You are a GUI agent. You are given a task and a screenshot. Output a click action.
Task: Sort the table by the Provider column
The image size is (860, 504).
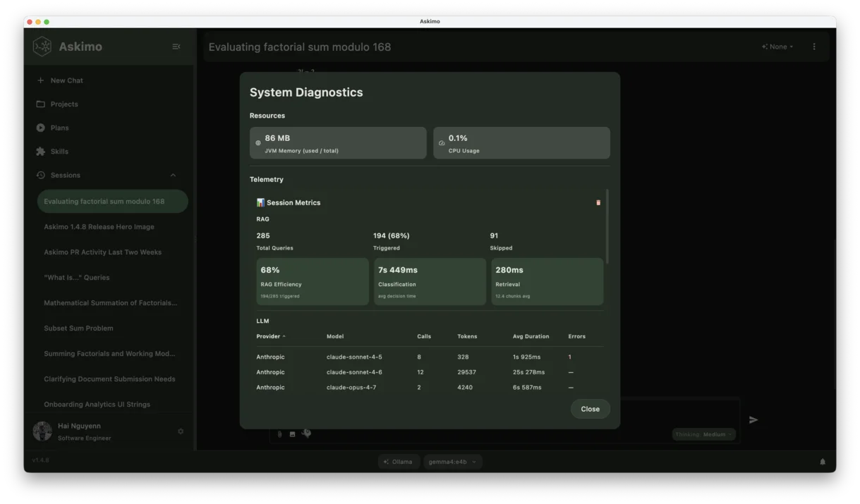click(x=271, y=336)
